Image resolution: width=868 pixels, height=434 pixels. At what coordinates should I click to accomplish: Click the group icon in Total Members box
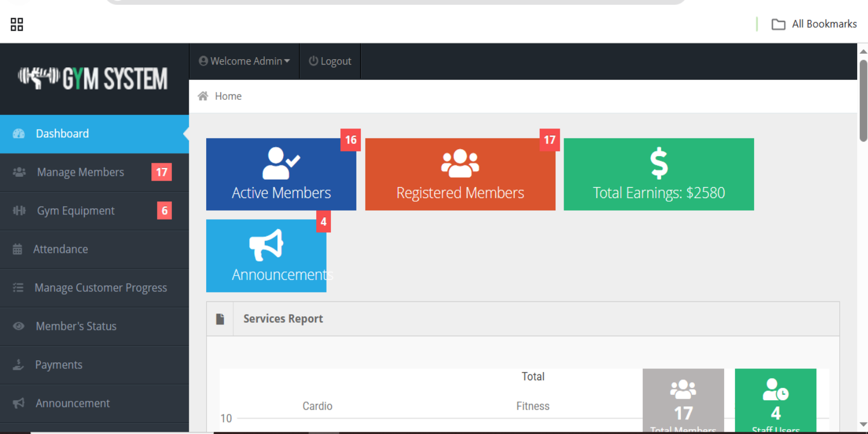coord(683,389)
